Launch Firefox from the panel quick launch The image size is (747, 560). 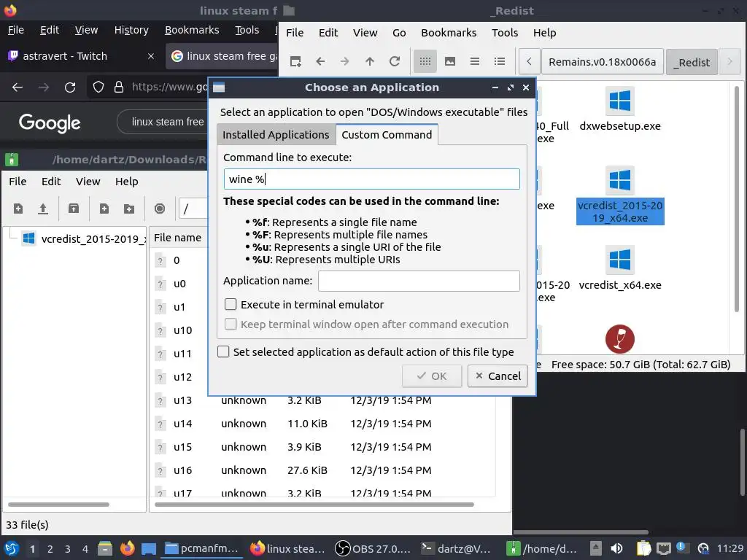tap(127, 548)
